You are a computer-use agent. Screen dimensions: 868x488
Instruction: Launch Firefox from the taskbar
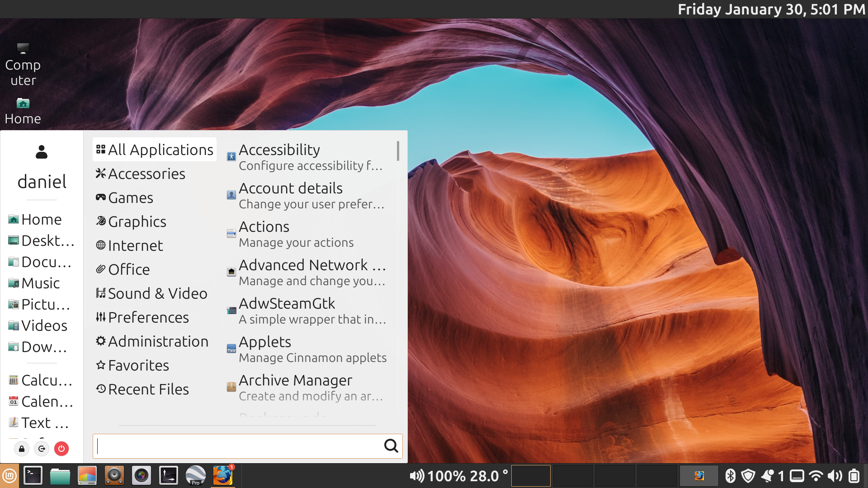[x=223, y=476]
